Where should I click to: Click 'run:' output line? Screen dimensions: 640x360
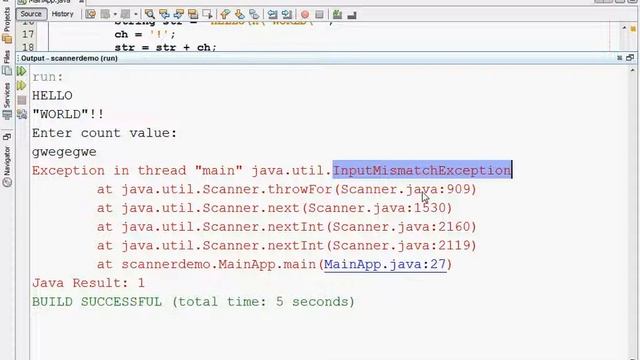click(48, 77)
